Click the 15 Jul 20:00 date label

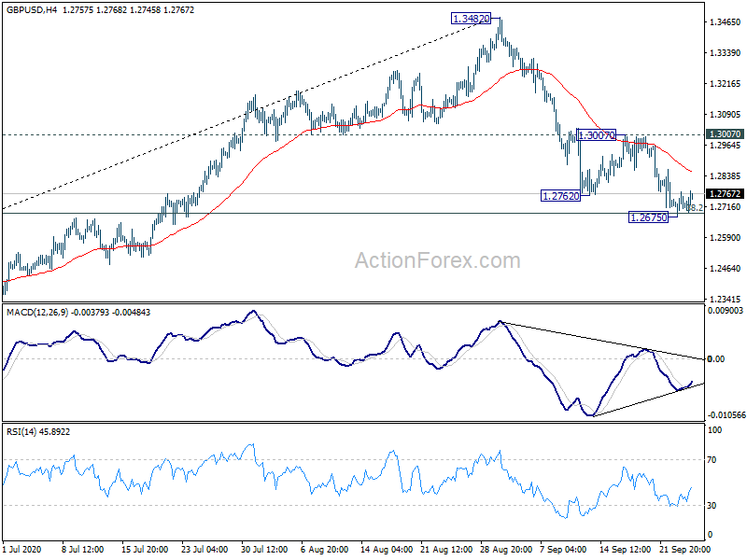(145, 550)
